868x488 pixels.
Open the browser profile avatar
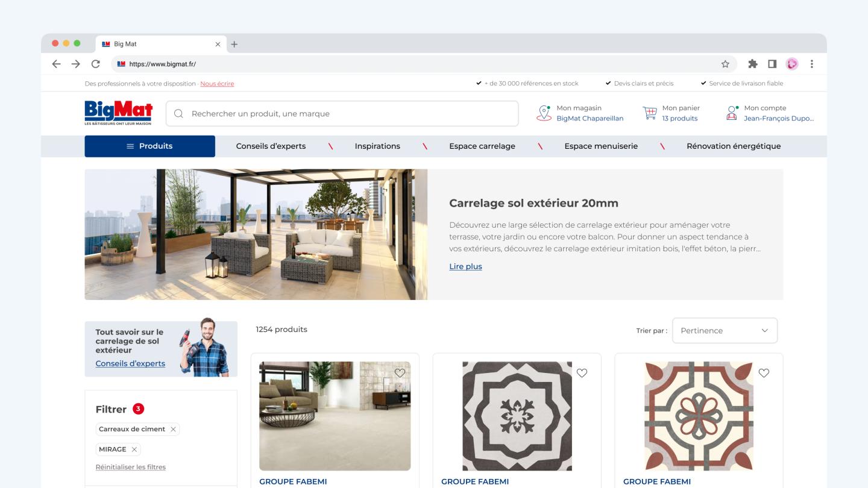pos(792,64)
